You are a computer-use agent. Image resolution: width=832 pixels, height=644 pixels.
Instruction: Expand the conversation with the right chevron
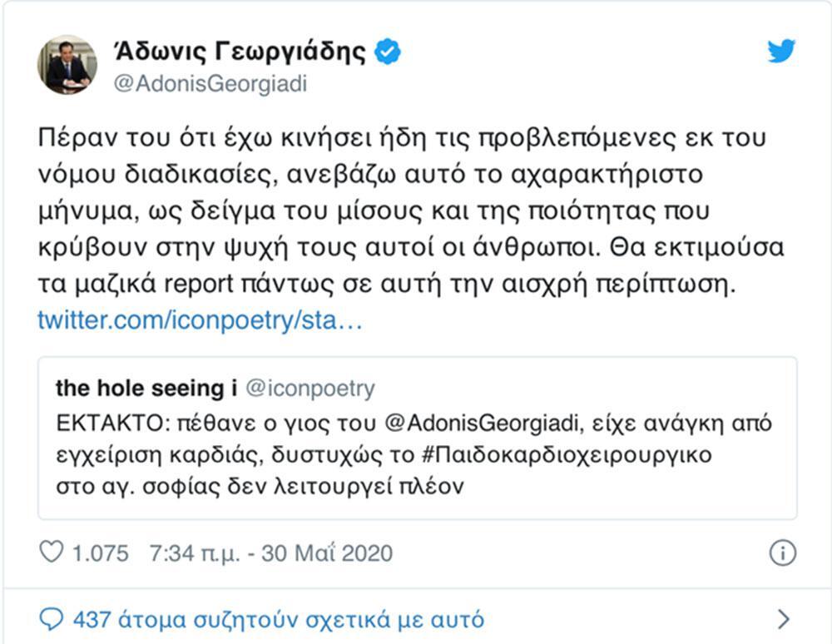pos(782,619)
